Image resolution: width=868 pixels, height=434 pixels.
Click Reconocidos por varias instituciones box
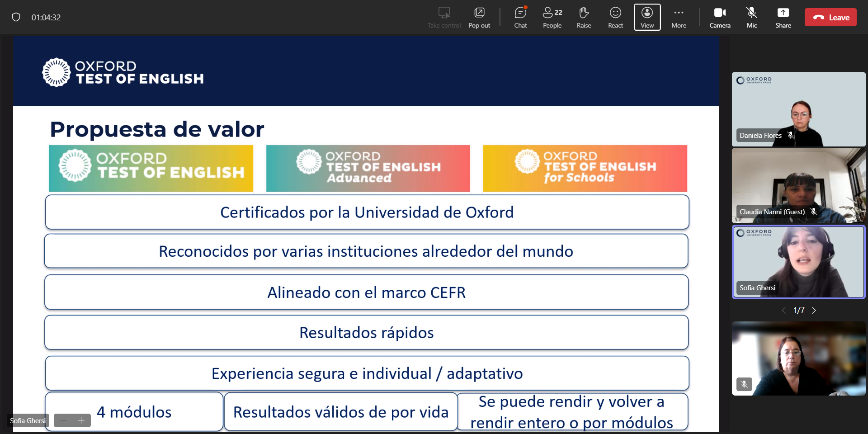[366, 251]
